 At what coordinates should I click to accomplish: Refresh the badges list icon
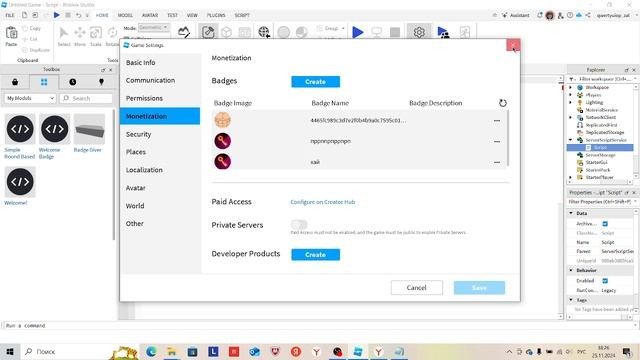(503, 103)
